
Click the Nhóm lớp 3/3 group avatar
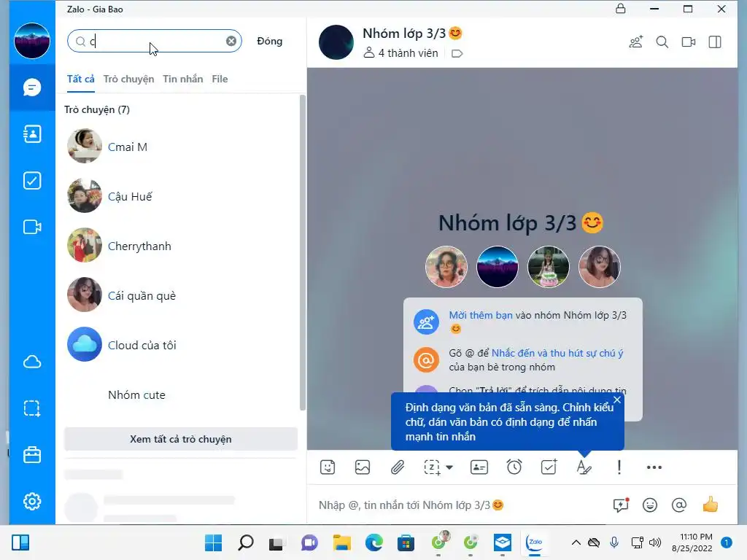(336, 42)
